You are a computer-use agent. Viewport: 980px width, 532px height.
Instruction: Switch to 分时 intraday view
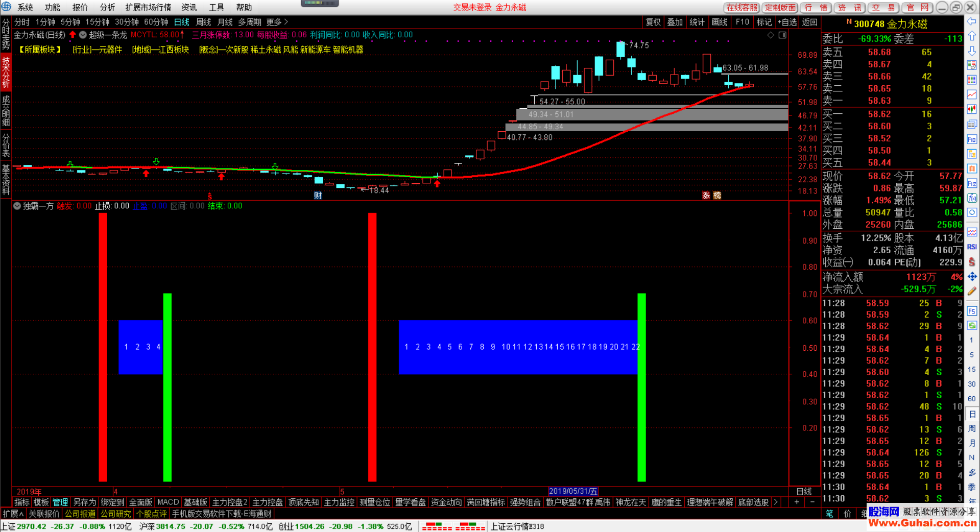coord(22,22)
